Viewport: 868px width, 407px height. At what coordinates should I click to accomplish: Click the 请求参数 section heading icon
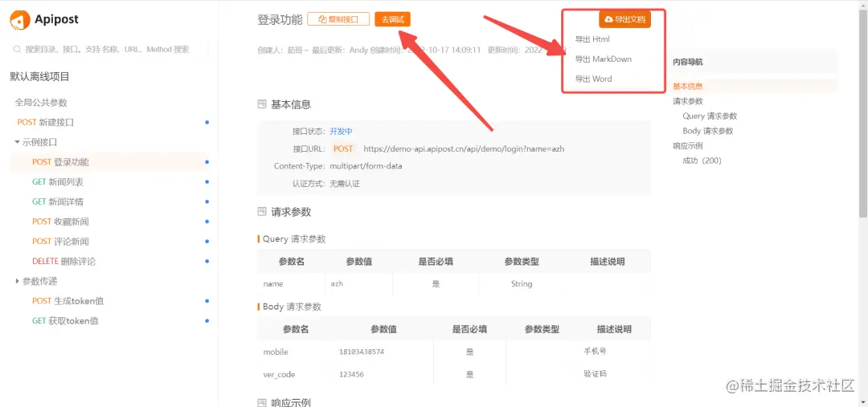tap(262, 211)
